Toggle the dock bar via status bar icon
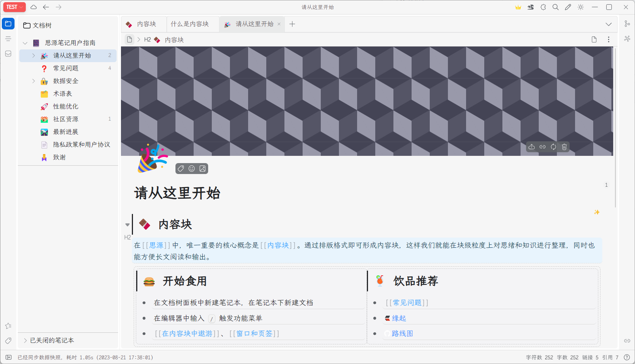The image size is (635, 364). 8,357
